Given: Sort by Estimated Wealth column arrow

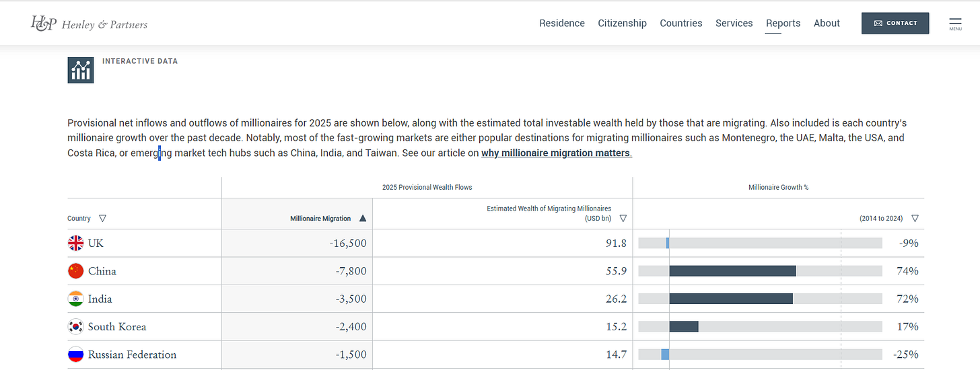Looking at the screenshot, I should click(x=623, y=218).
